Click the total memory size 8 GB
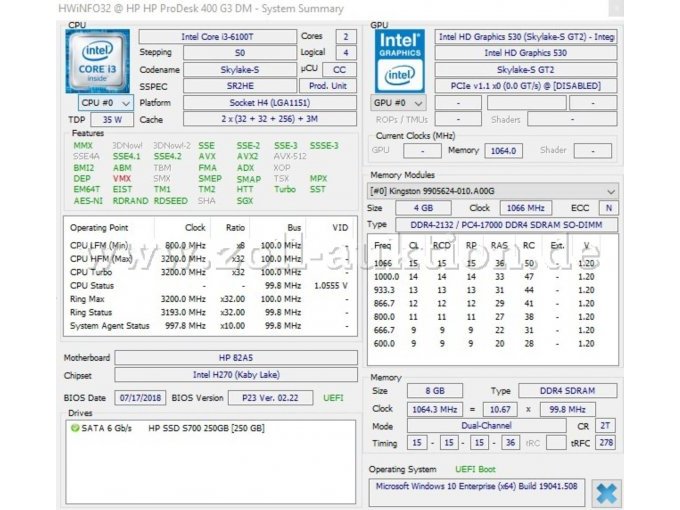The height and width of the screenshot is (510, 680). click(x=435, y=391)
